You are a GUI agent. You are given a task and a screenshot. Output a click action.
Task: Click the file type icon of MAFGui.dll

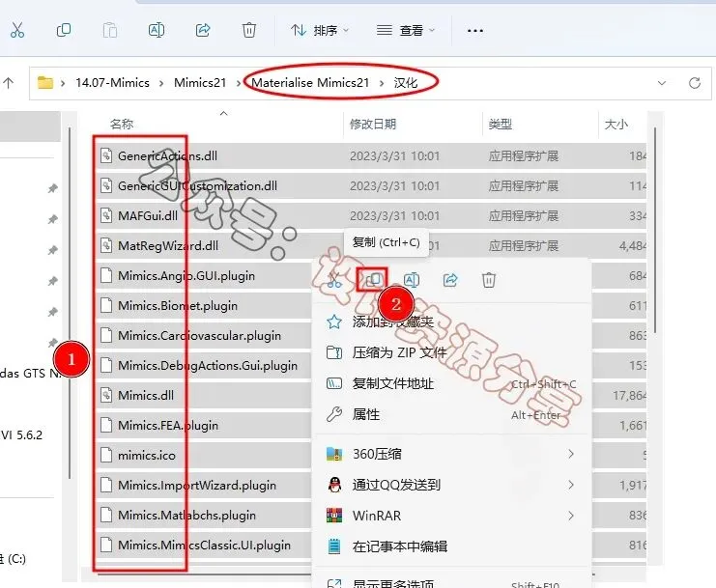[106, 215]
